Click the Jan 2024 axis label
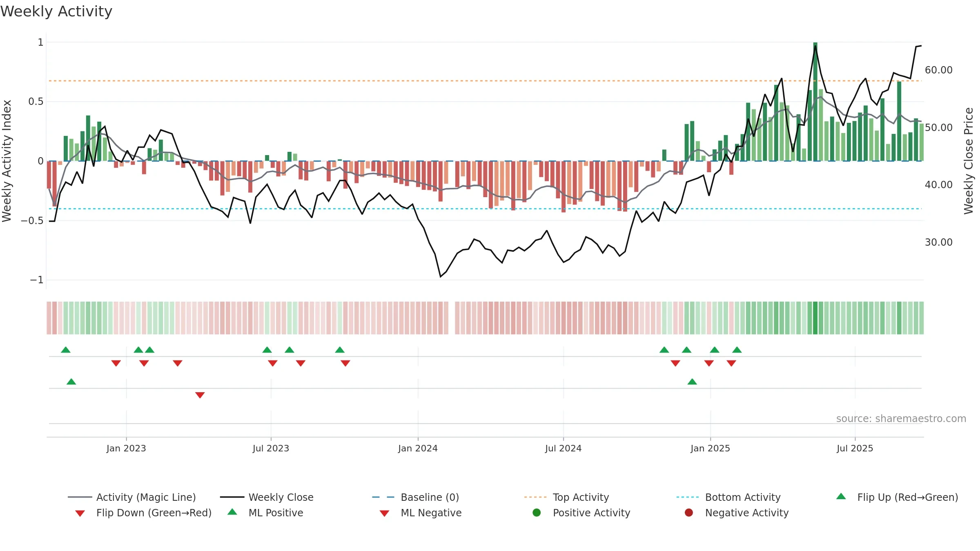 point(418,448)
